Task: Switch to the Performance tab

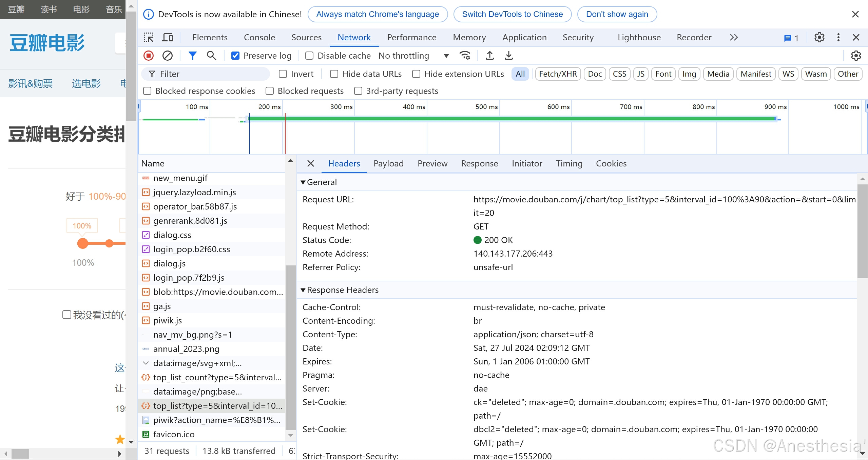Action: pos(412,37)
